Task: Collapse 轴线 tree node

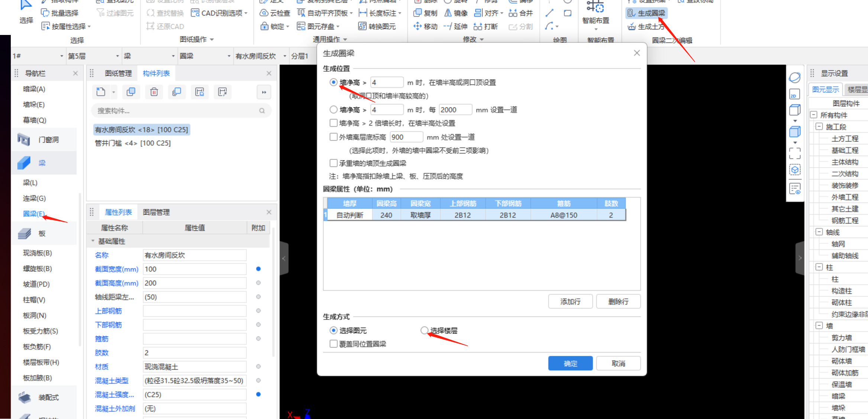Action: click(819, 232)
